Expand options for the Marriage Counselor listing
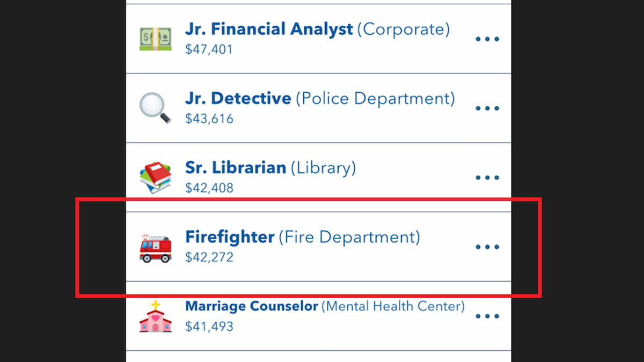The width and height of the screenshot is (644, 362). click(487, 316)
